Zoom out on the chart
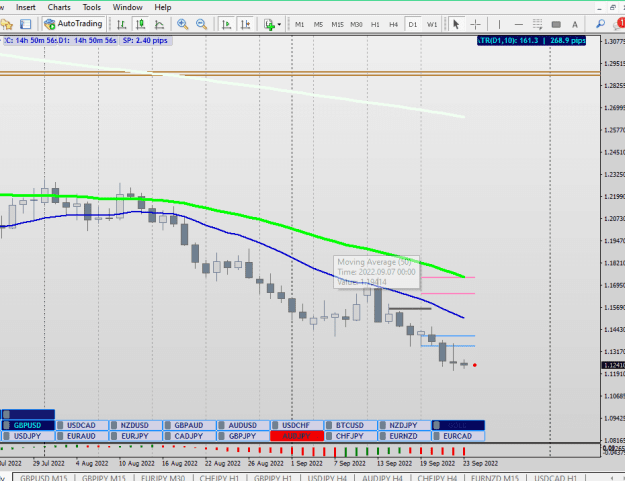625x481 pixels. pyautogui.click(x=202, y=24)
